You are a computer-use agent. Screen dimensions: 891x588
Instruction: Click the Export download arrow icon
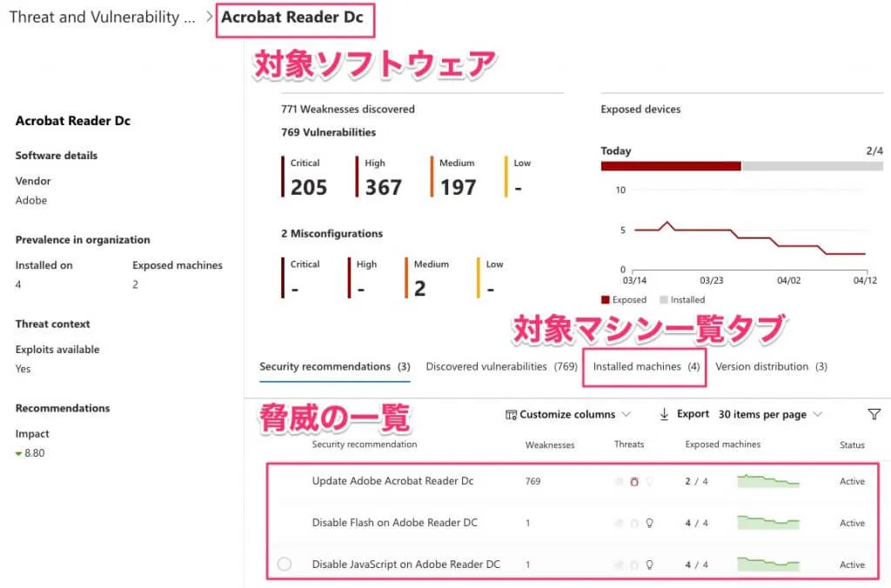[x=664, y=414]
